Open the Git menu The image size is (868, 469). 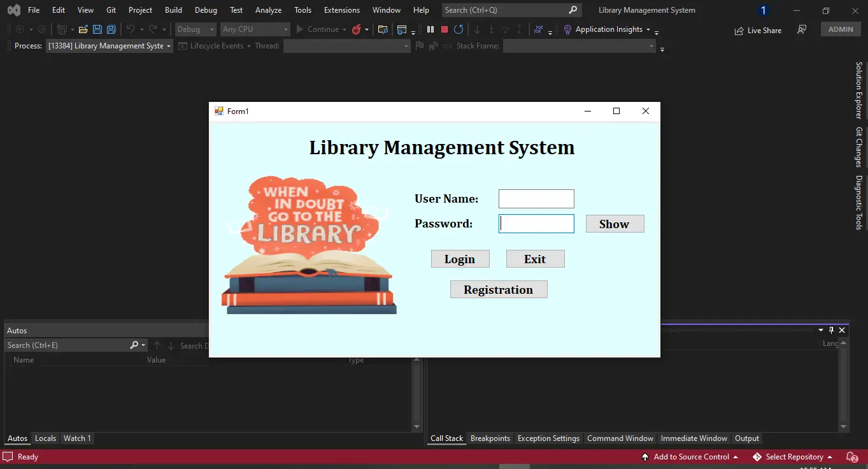[111, 10]
